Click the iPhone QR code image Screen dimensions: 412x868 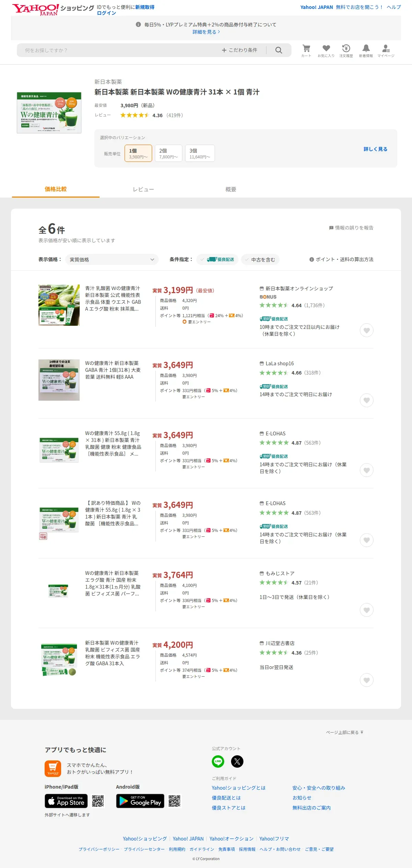click(98, 801)
